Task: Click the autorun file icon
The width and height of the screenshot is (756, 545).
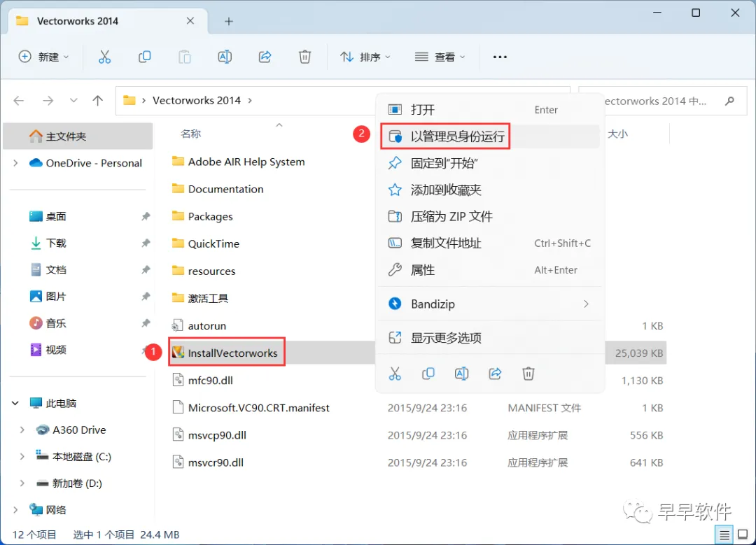Action: pyautogui.click(x=178, y=325)
